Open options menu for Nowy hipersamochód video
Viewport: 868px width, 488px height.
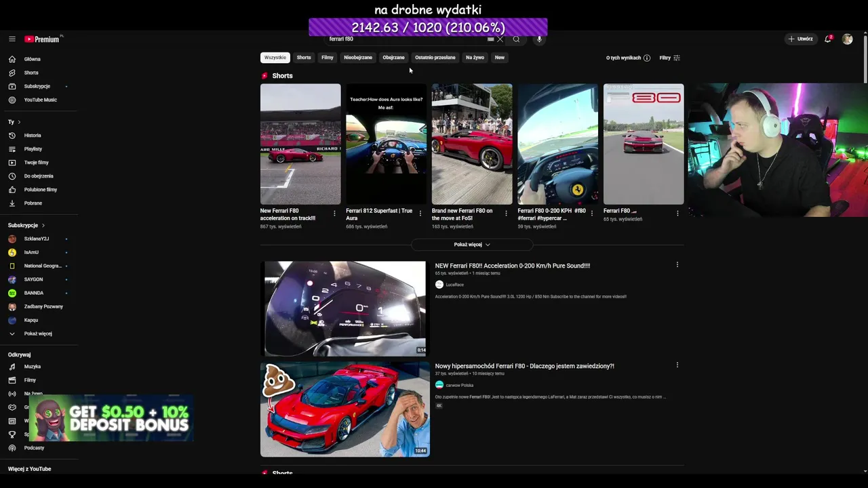point(677,365)
